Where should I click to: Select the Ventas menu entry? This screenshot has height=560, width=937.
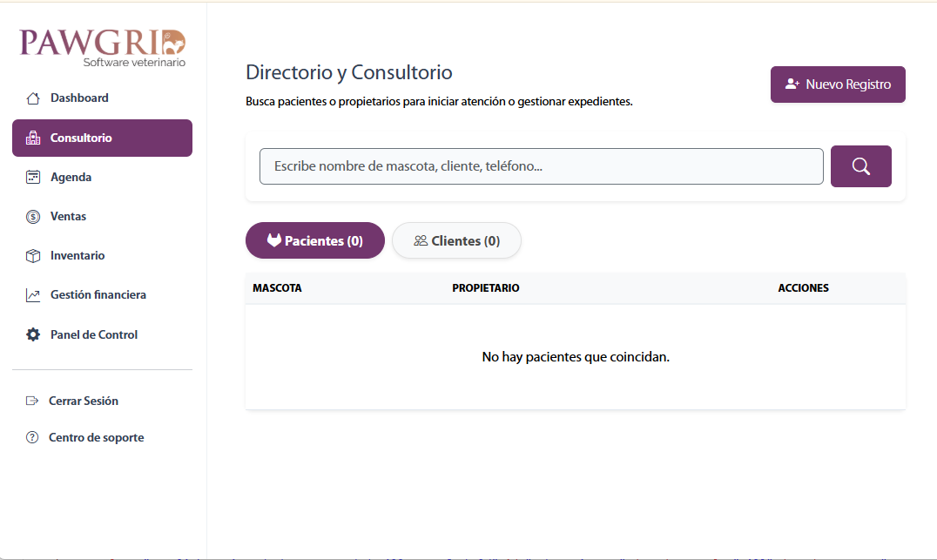(70, 216)
